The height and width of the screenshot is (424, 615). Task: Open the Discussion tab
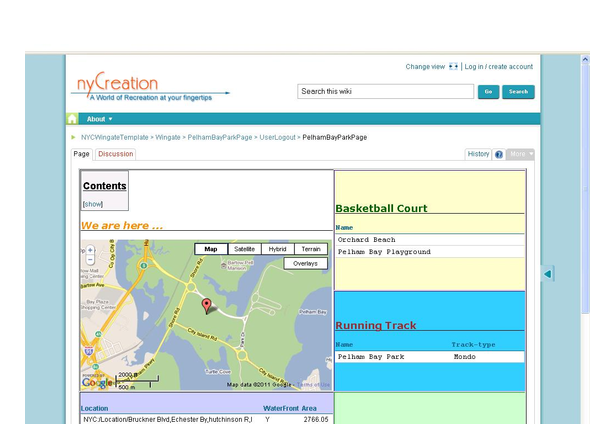coord(116,154)
